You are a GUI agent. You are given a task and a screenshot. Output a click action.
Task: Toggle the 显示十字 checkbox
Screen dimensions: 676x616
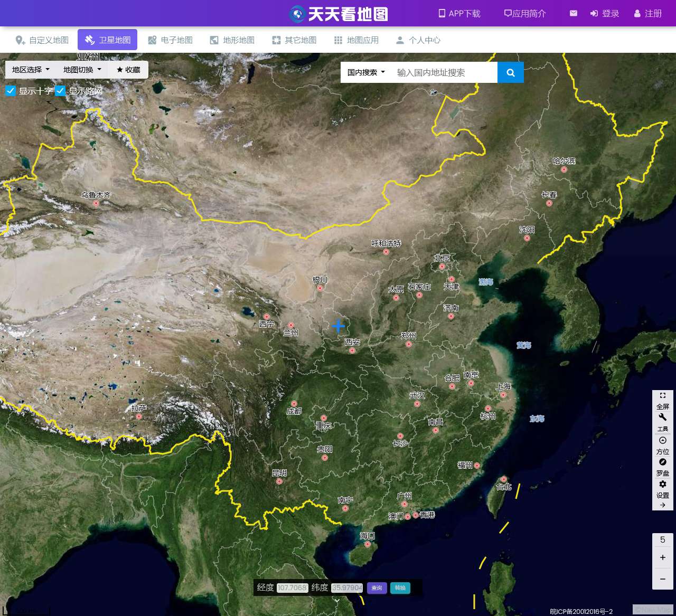(x=11, y=91)
